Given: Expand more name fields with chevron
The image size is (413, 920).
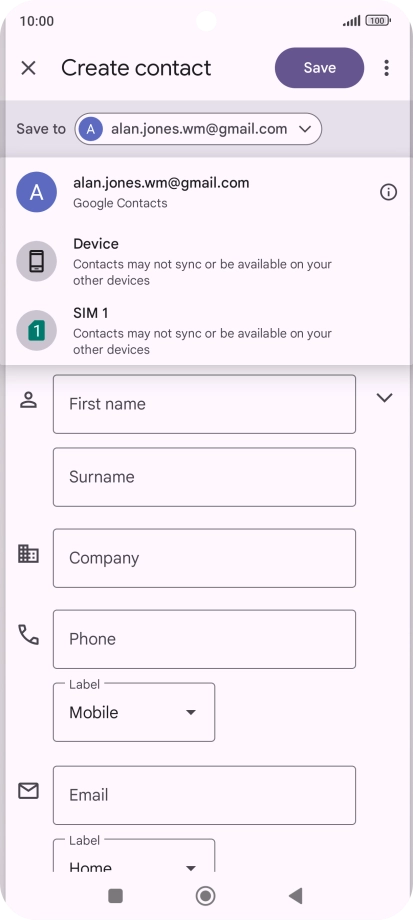Looking at the screenshot, I should point(384,398).
